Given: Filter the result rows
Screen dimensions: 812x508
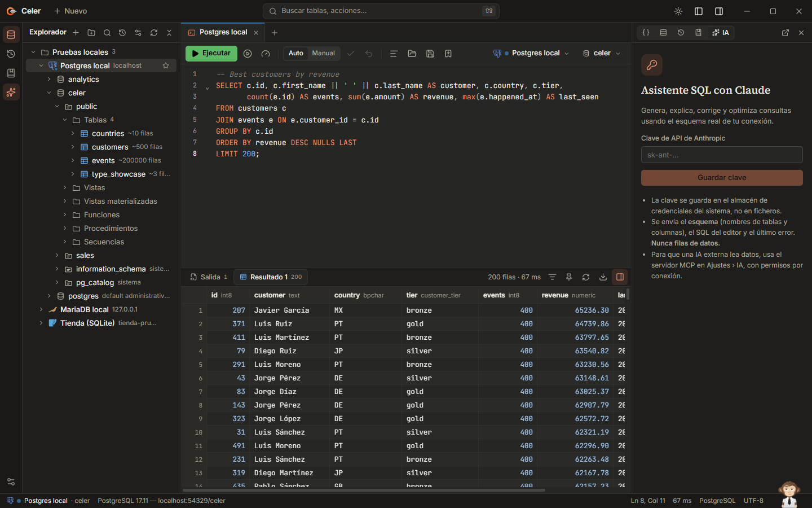Looking at the screenshot, I should point(552,277).
